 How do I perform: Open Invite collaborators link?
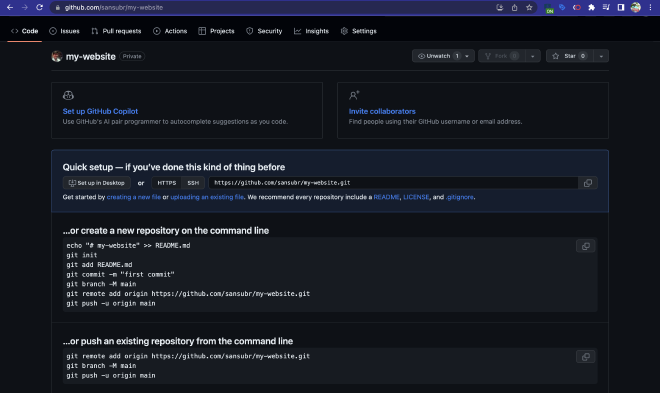pos(382,112)
